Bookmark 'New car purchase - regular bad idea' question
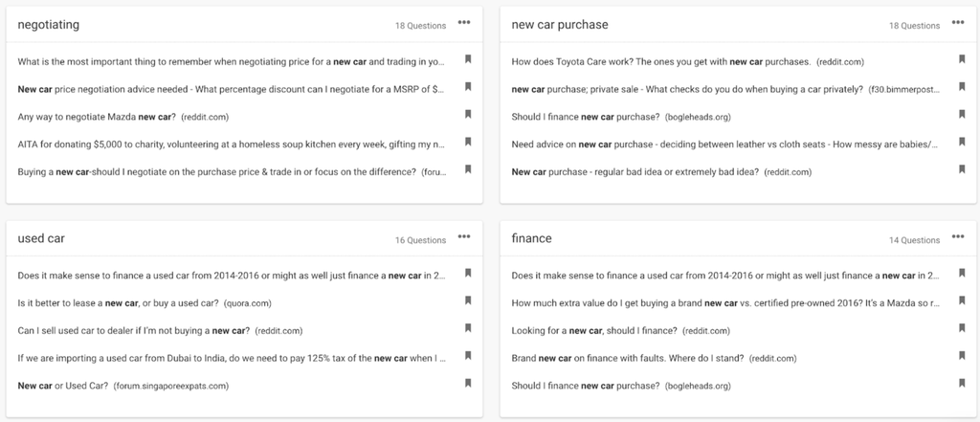 [962, 170]
